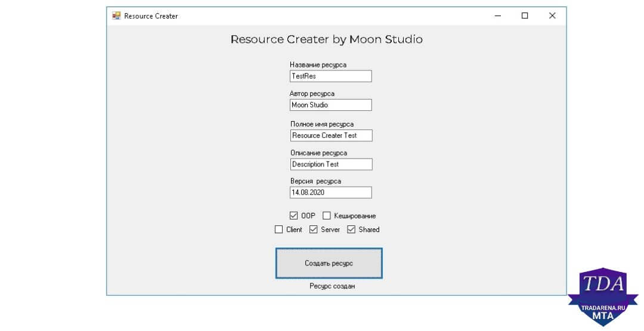Untick the Shared checkbox
The height and width of the screenshot is (331, 644).
click(351, 230)
